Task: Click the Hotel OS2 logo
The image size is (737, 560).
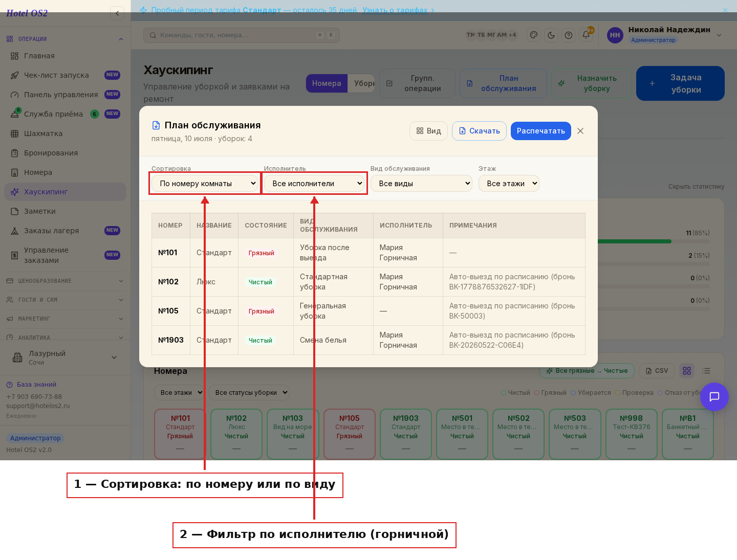Action: click(27, 13)
